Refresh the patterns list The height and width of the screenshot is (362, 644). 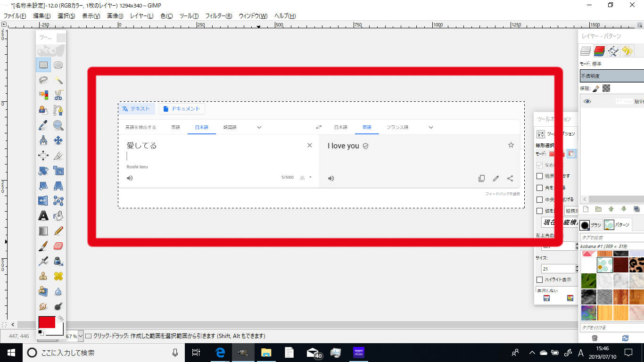click(625, 338)
